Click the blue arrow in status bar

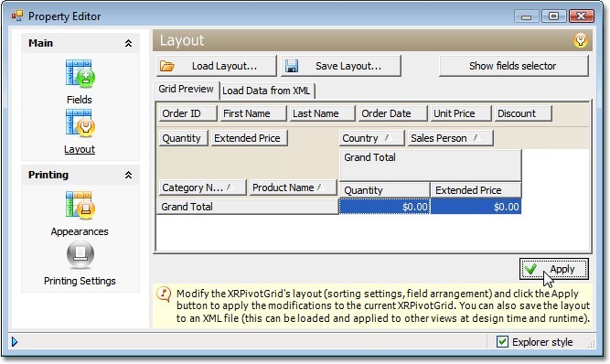15,342
